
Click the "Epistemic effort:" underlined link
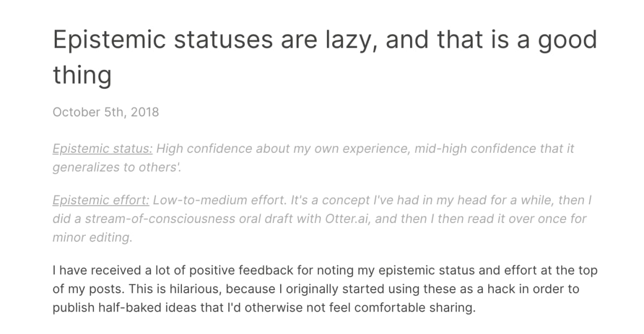coord(101,201)
